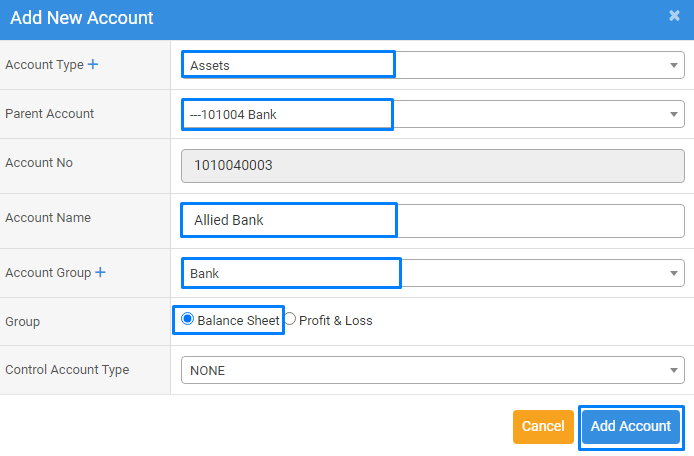Click the Group row label text

(x=23, y=322)
